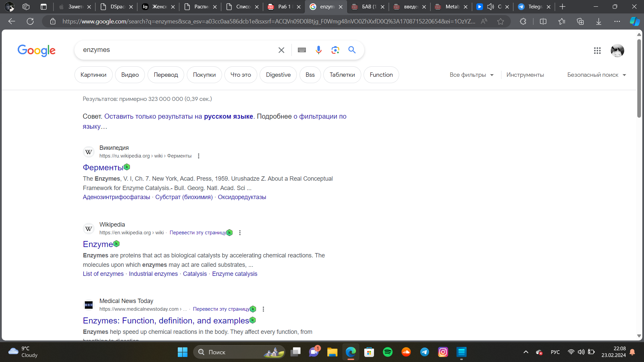The image size is (644, 362).
Task: Open Read aloud icon in address bar
Action: click(x=484, y=21)
